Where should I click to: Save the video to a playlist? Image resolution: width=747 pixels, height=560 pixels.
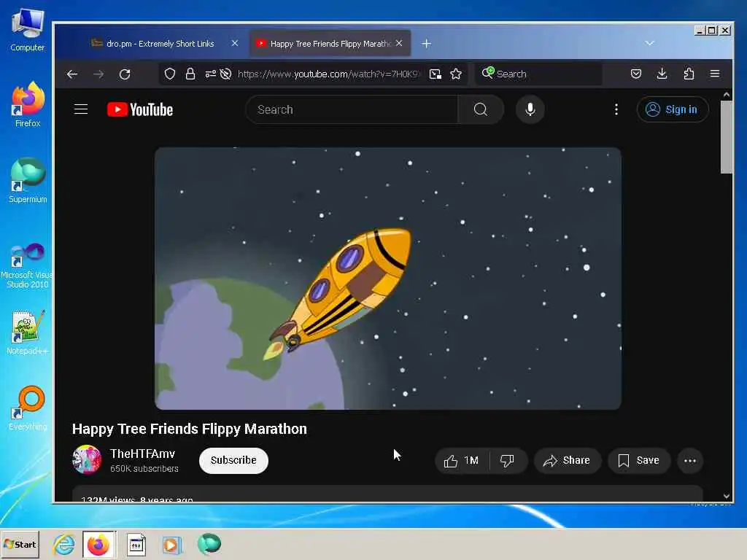pos(639,461)
